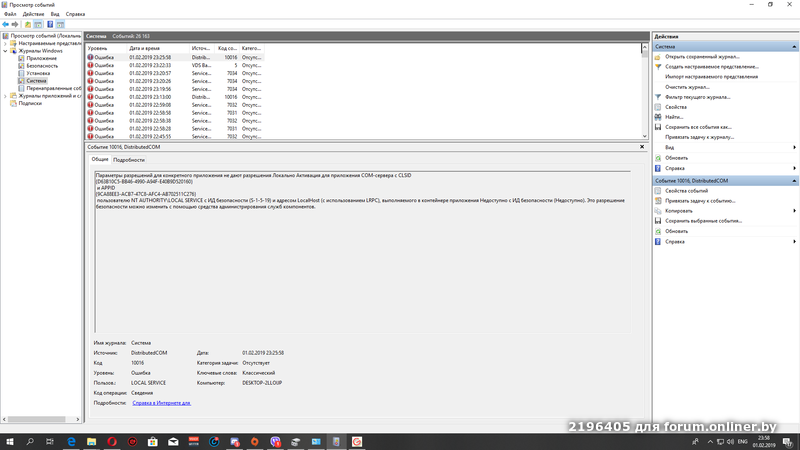Open Opera browser from the taskbar
The width and height of the screenshot is (800, 450).
coord(112,441)
